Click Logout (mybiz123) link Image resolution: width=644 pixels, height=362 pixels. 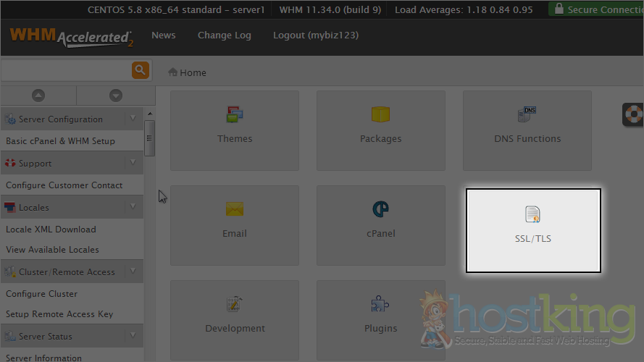[x=315, y=35]
